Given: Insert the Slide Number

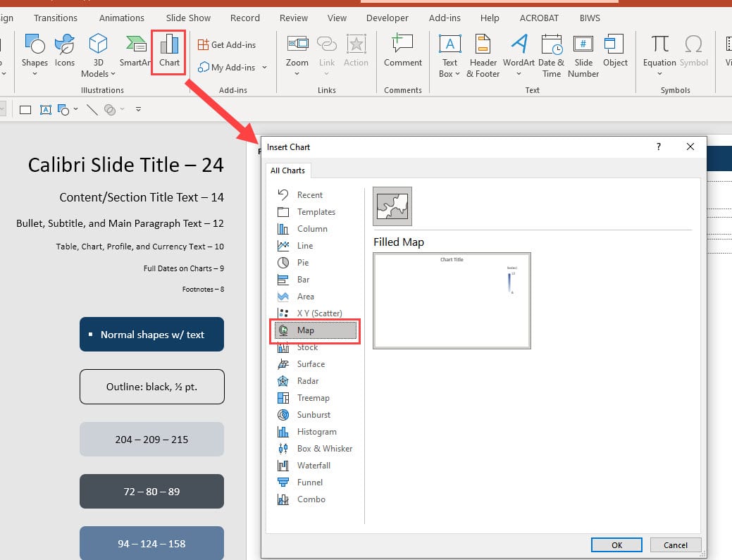Looking at the screenshot, I should [583, 56].
